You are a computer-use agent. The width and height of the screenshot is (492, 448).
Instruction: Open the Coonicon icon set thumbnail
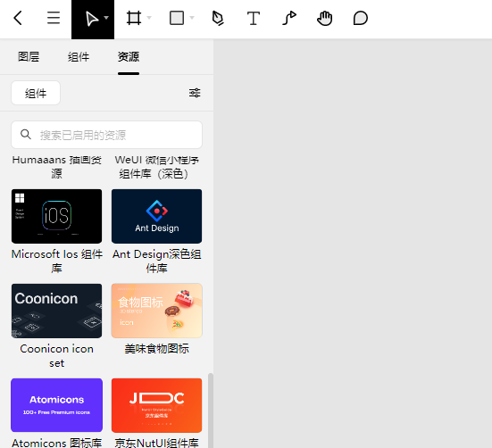pyautogui.click(x=57, y=311)
